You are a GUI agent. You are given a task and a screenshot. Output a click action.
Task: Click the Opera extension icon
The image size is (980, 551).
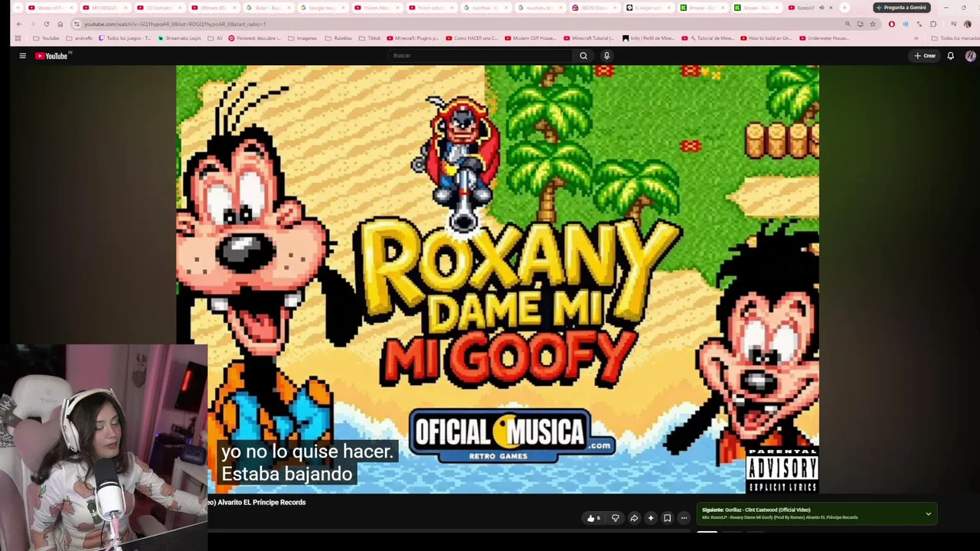point(891,24)
